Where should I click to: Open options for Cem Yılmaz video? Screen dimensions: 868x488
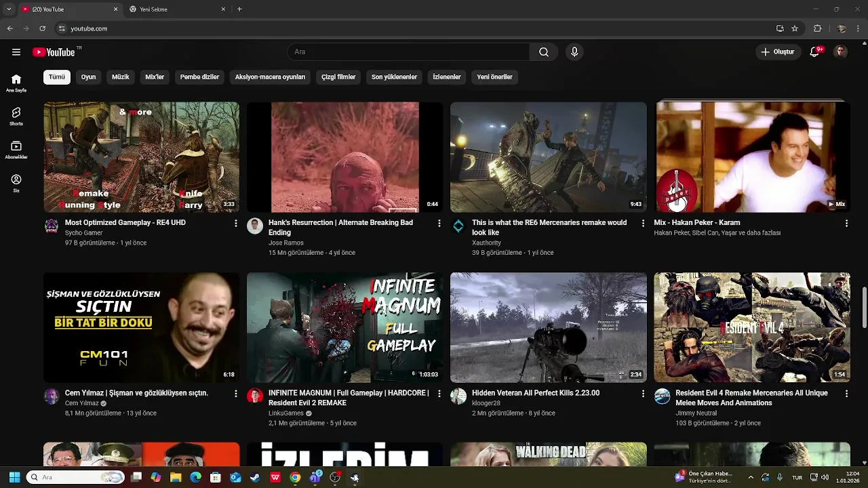(x=236, y=393)
